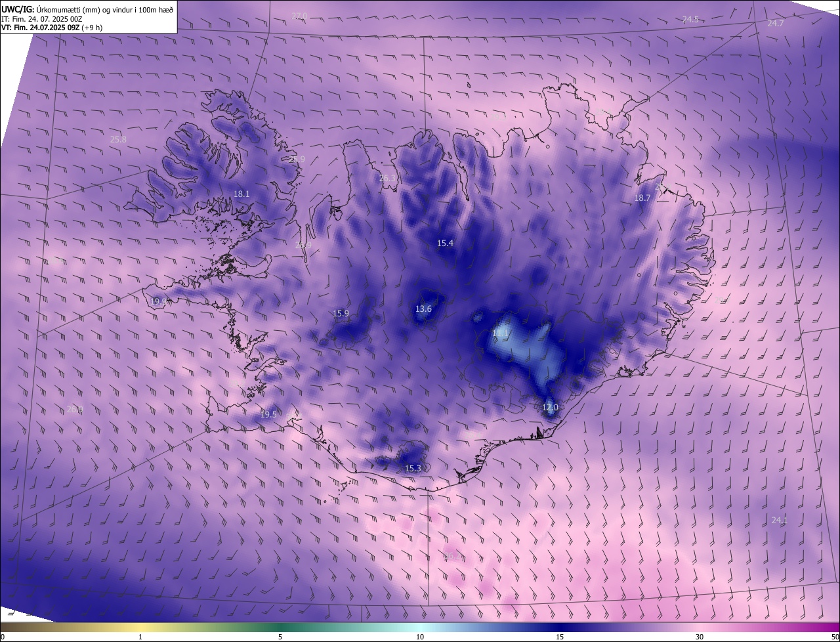Click the 15.9 value on the map

pyautogui.click(x=341, y=313)
